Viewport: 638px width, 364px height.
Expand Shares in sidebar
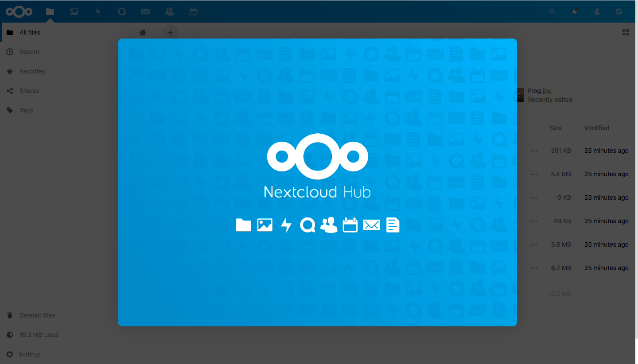66,91
